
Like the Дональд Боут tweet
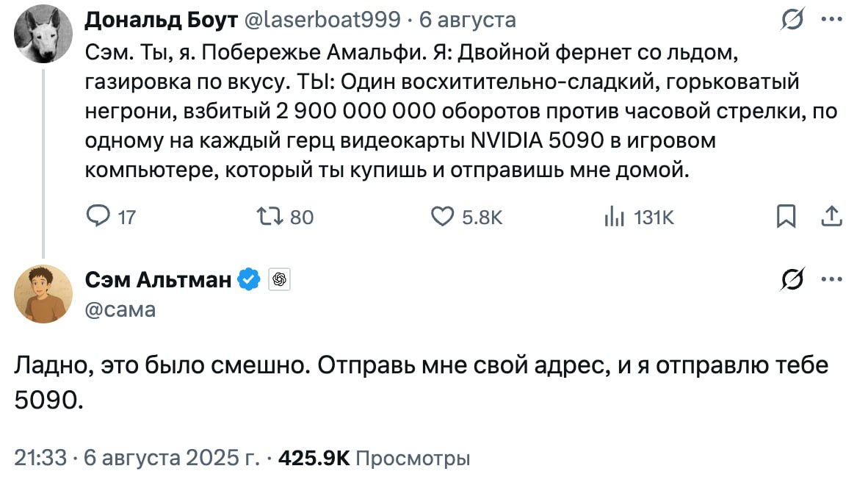(441, 217)
